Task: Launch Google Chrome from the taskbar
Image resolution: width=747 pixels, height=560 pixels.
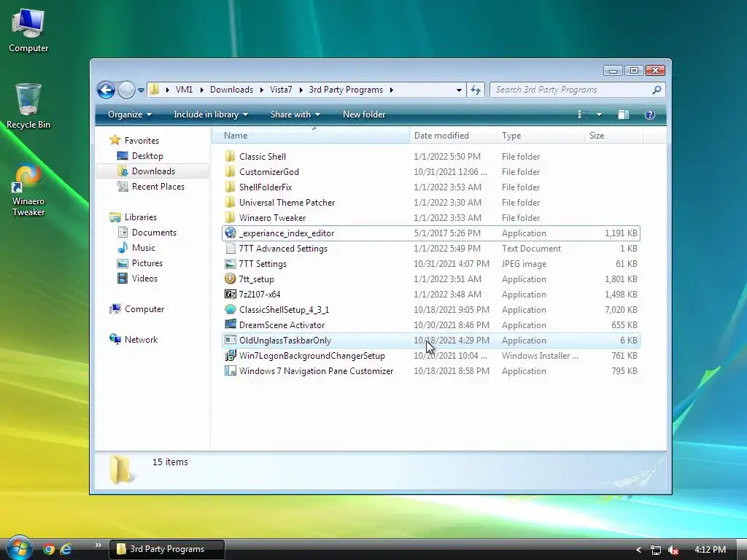Action: pyautogui.click(x=49, y=549)
